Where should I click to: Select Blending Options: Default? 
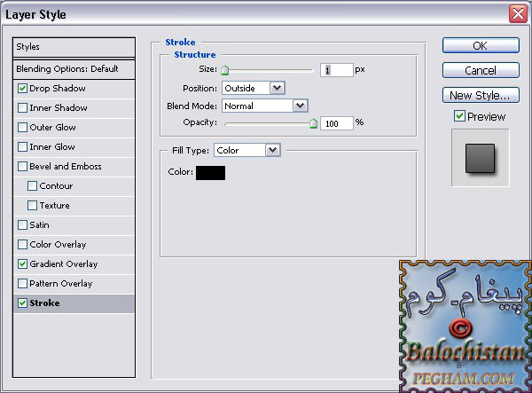[74, 69]
